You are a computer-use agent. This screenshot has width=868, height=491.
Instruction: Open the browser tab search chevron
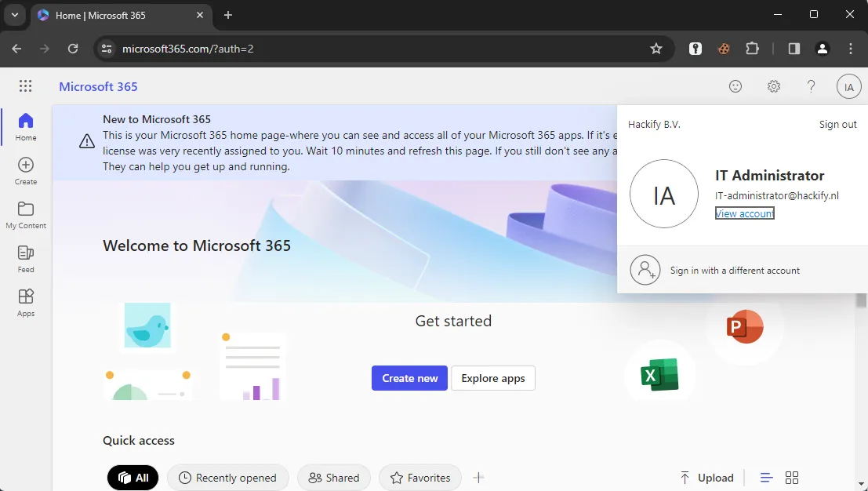point(14,14)
